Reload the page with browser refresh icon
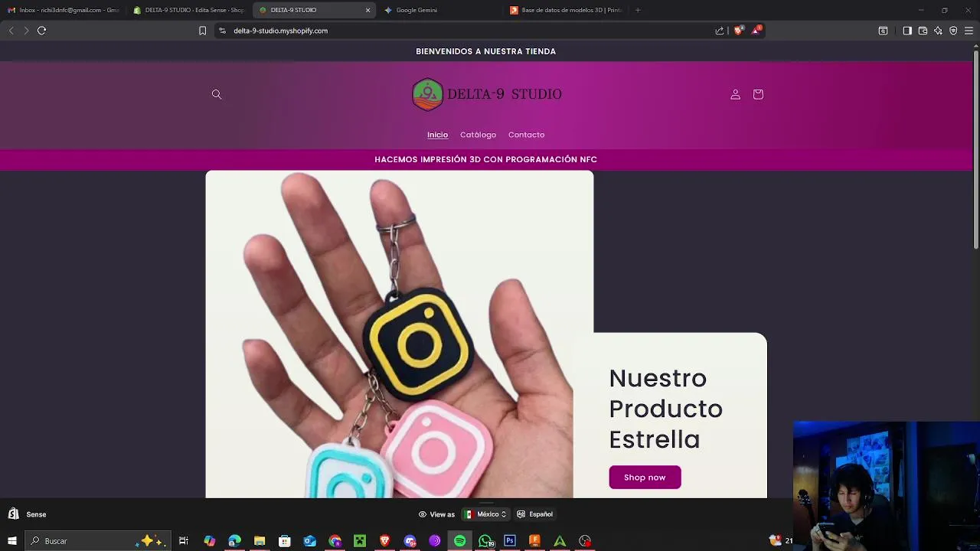The image size is (980, 551). tap(42, 31)
